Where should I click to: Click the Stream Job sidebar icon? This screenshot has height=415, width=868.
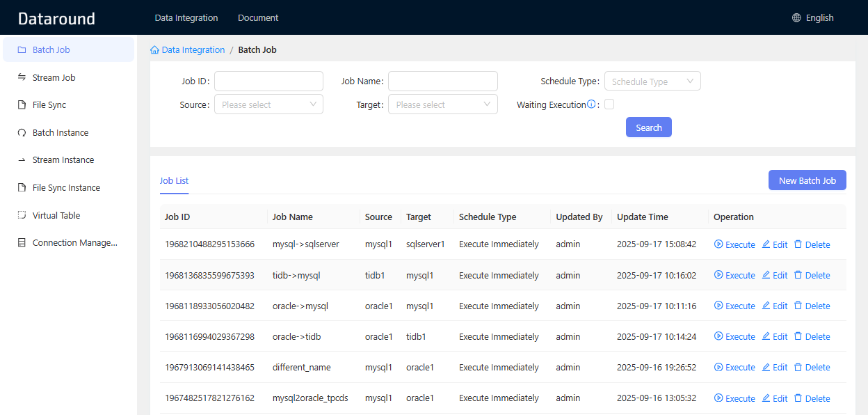(x=22, y=77)
